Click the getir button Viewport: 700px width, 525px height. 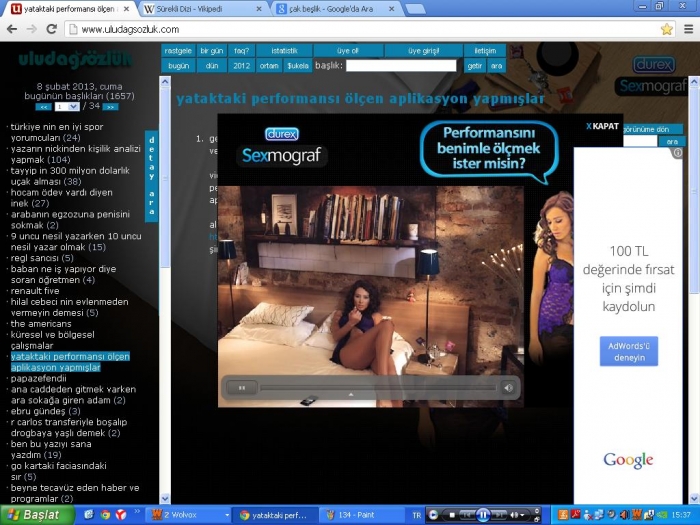click(x=475, y=66)
